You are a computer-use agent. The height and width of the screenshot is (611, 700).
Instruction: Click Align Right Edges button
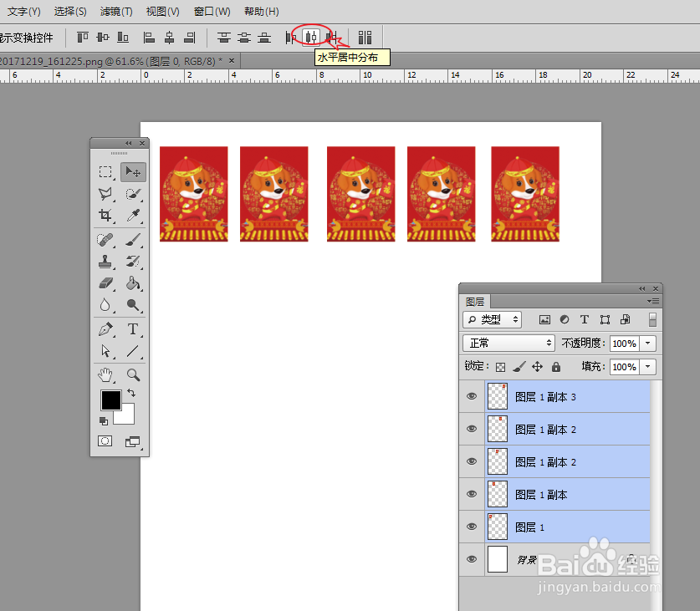(190, 37)
